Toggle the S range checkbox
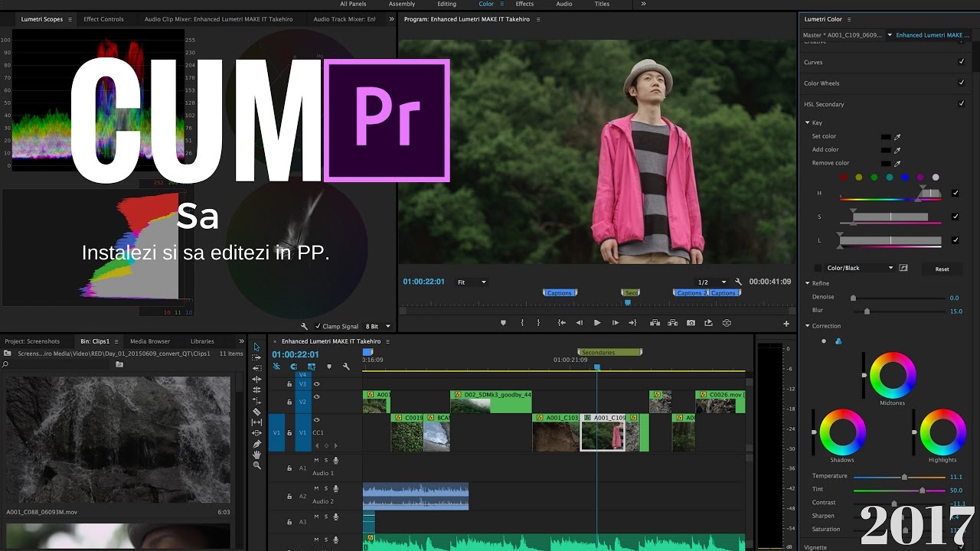980x551 pixels. 955,217
